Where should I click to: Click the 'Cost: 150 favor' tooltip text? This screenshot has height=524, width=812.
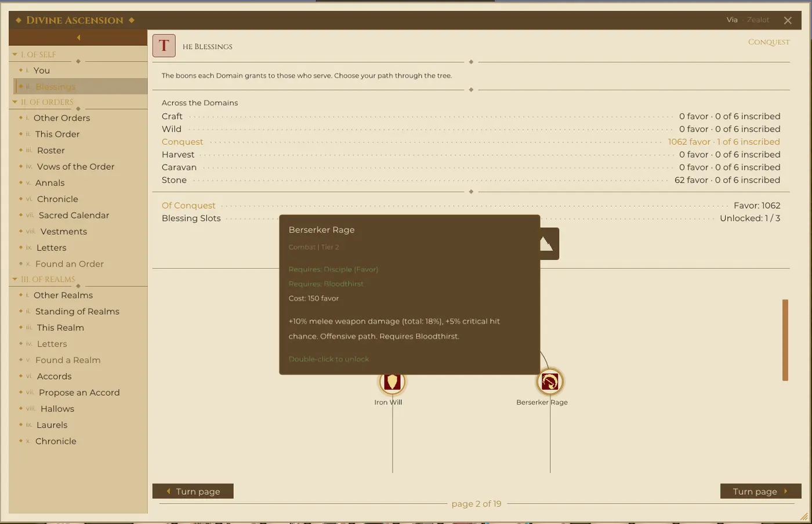[314, 299]
